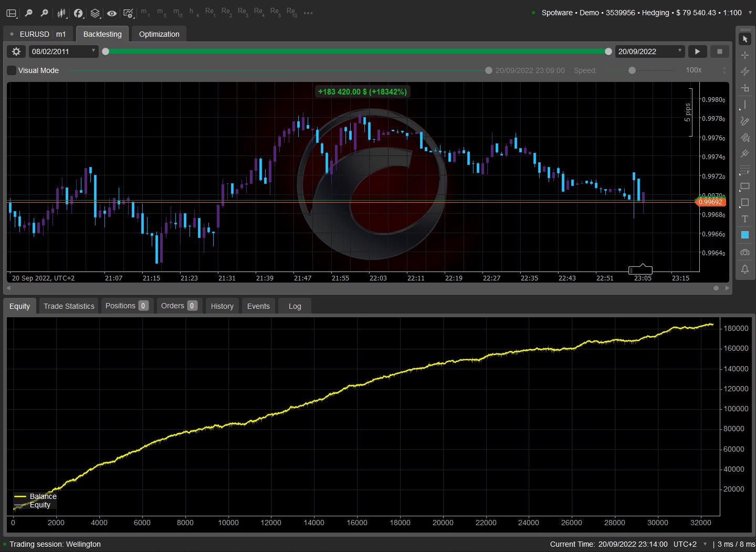Open the start date 08/02/2011 dropdown
756x552 pixels.
(x=63, y=51)
